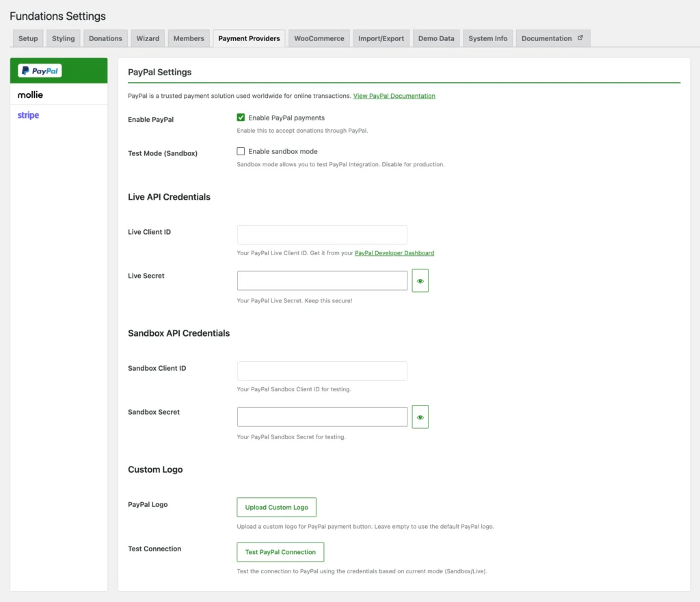Click the 'PayPal Logo' row label
The image size is (700, 602).
point(148,505)
